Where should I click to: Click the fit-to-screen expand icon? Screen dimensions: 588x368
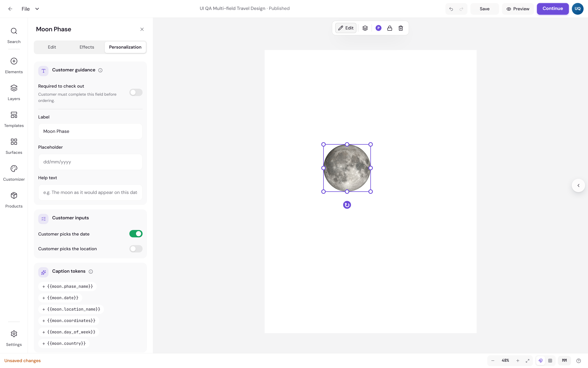tap(528, 361)
